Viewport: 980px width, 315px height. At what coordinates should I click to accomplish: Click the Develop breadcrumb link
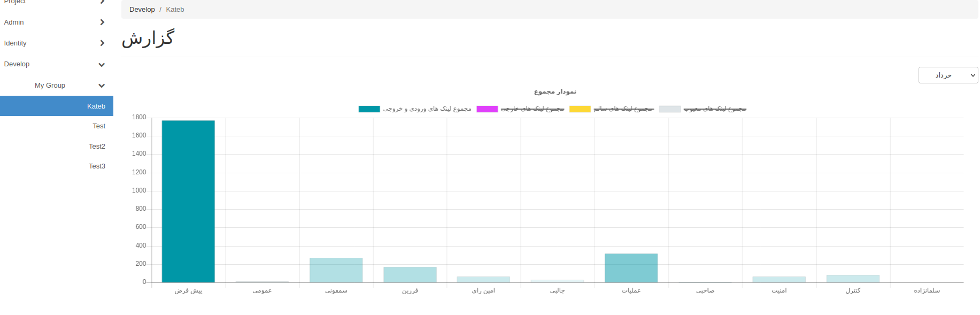tap(142, 10)
